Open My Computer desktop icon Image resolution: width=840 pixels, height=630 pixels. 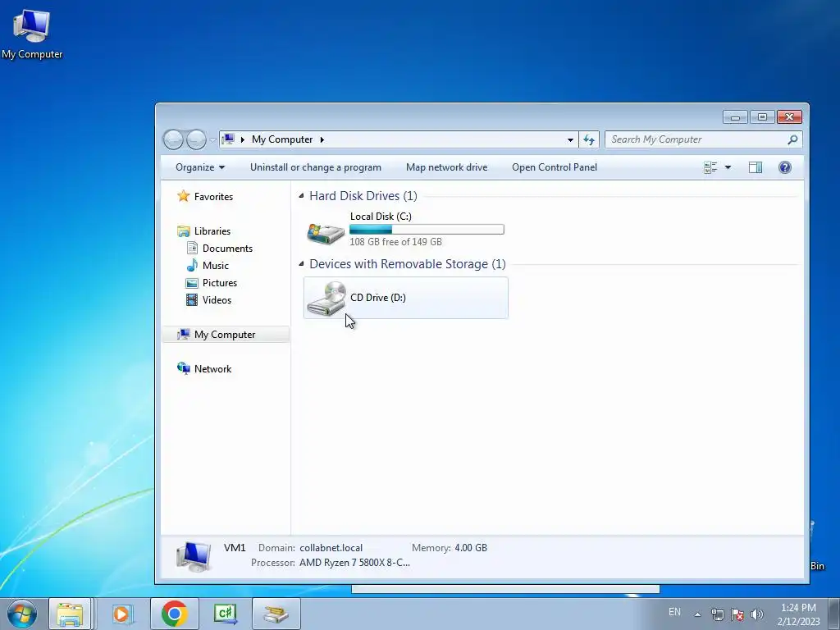[x=32, y=33]
